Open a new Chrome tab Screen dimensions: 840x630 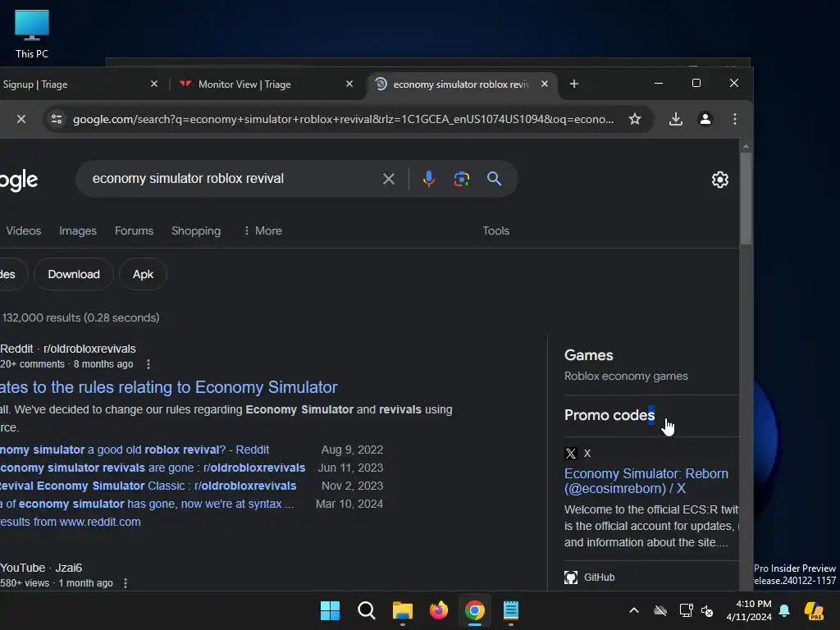tap(573, 84)
